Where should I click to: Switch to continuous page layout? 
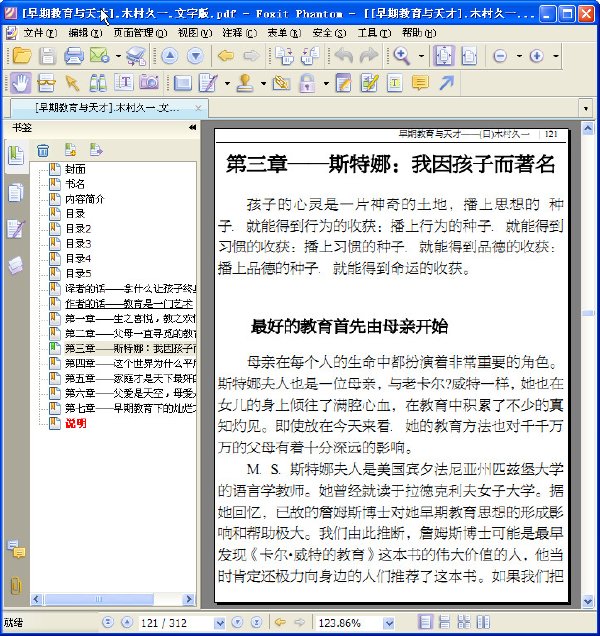pyautogui.click(x=445, y=622)
